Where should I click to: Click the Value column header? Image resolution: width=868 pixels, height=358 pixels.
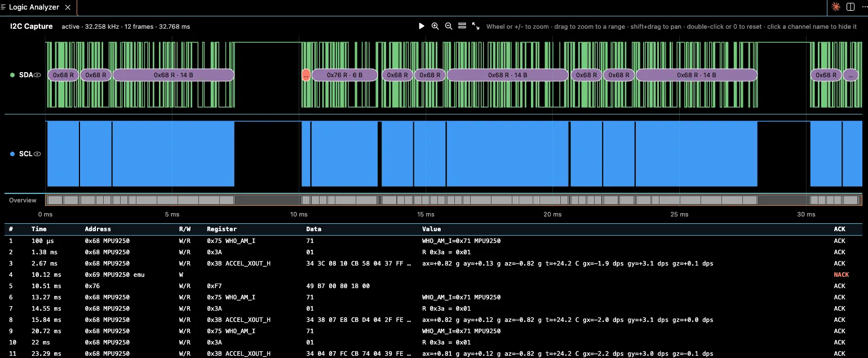click(x=431, y=229)
